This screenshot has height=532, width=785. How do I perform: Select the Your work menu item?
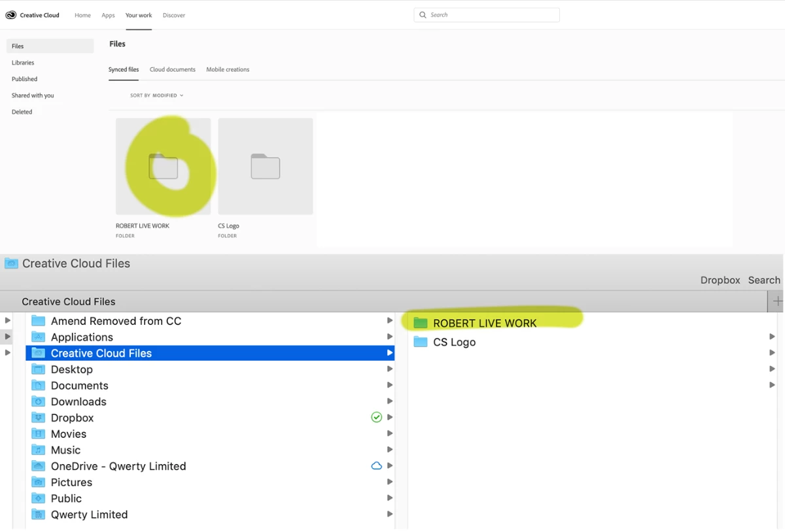tap(139, 15)
